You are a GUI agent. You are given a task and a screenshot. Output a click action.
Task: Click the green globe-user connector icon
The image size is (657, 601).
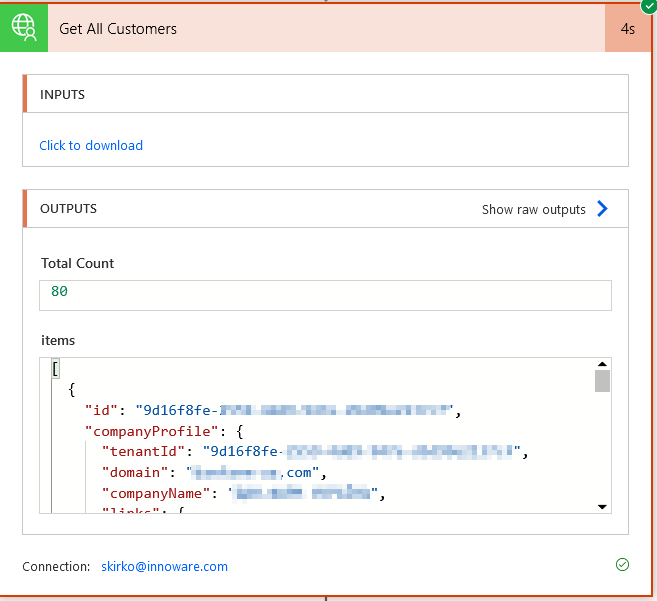coord(24,28)
